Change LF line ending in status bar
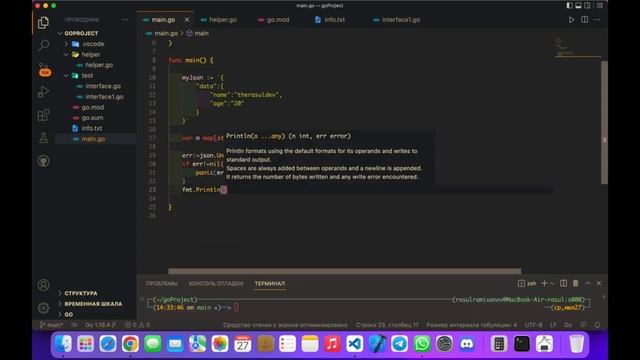The width and height of the screenshot is (640, 360). pyautogui.click(x=553, y=325)
